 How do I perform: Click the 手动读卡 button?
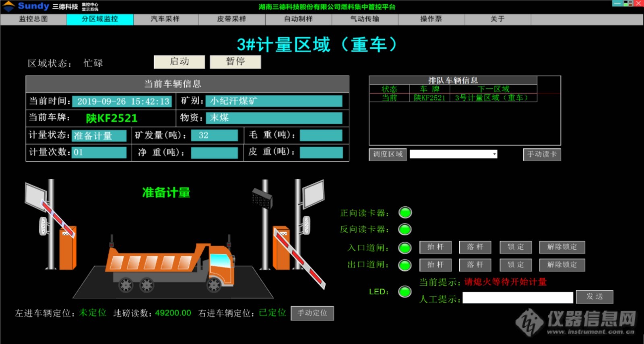[x=542, y=155]
